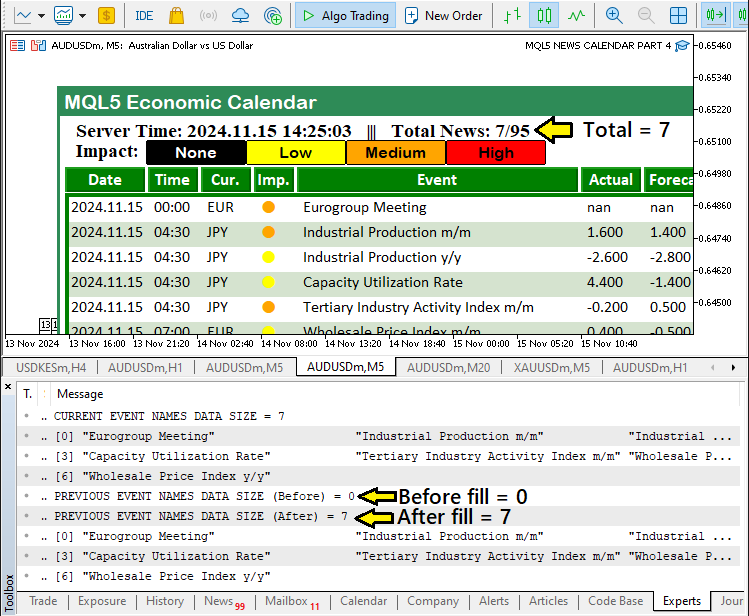
Task: Open the Mailbox toolbox tab
Action: click(x=292, y=602)
